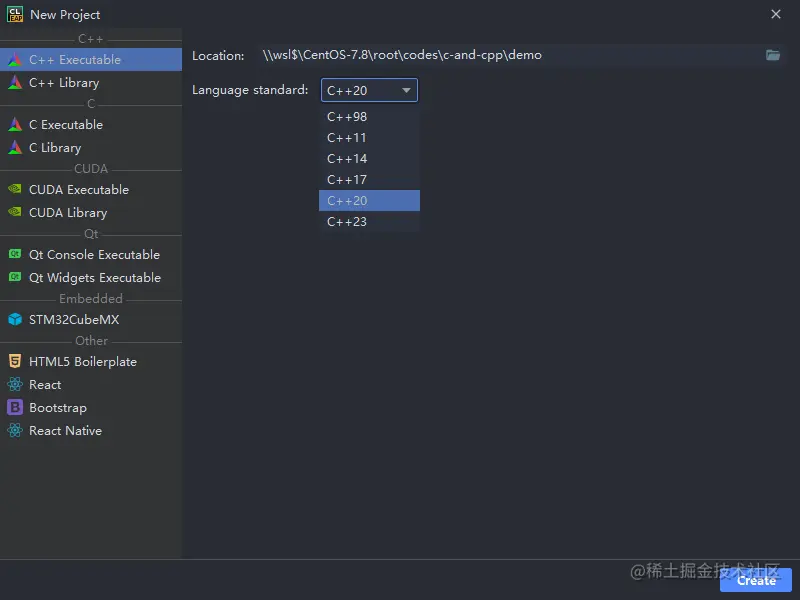Click the Qt Console Executable icon
The height and width of the screenshot is (600, 800).
[15, 254]
